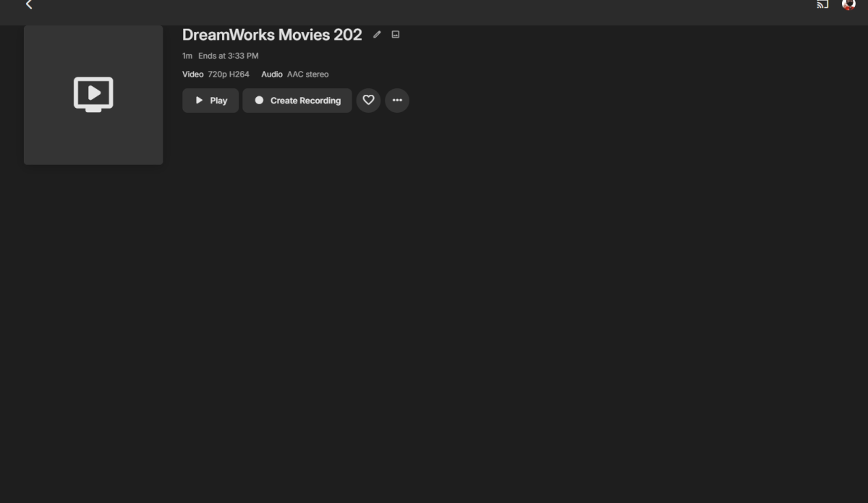Image resolution: width=868 pixels, height=503 pixels.
Task: Click the screen play icon in the channel artwork
Action: (93, 94)
